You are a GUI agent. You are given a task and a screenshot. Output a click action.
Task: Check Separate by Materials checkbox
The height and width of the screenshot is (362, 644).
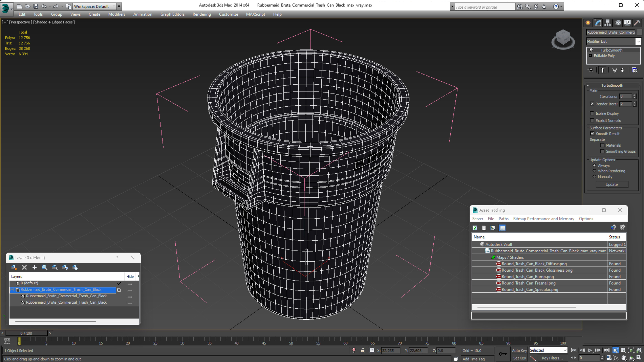(602, 145)
